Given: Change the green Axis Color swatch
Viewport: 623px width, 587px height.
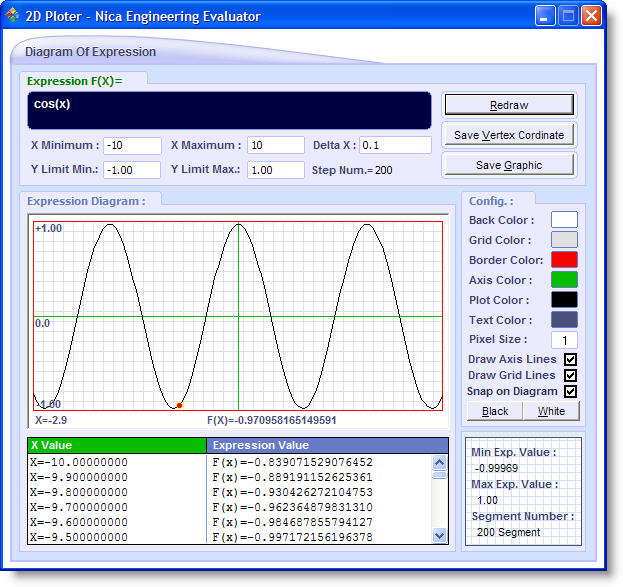Looking at the screenshot, I should pos(564,280).
